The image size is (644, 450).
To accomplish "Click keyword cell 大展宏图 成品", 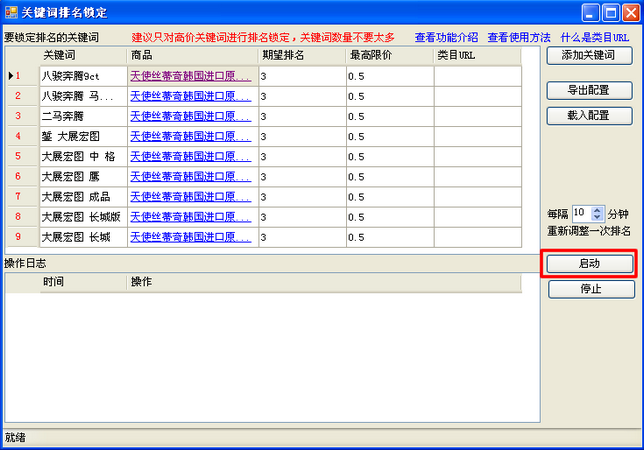I will pyautogui.click(x=82, y=196).
